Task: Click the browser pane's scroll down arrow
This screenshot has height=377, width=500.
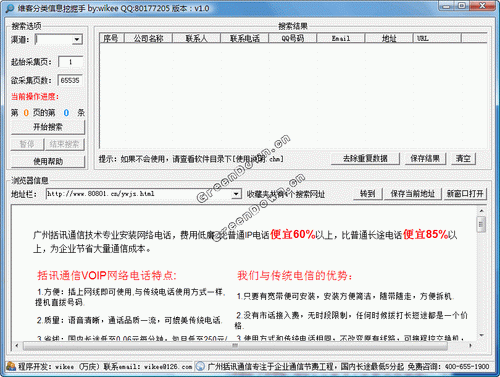Action: (x=481, y=335)
